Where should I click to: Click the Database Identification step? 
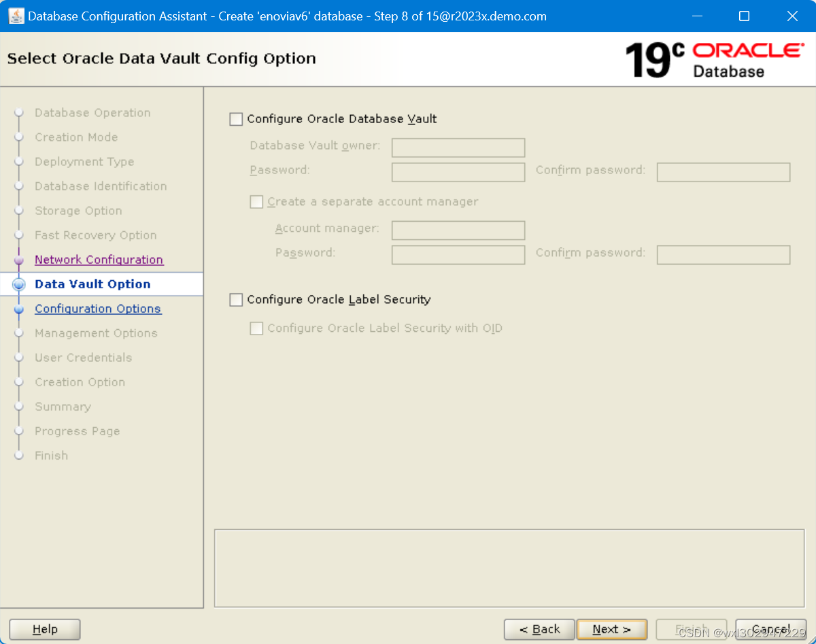click(x=101, y=186)
